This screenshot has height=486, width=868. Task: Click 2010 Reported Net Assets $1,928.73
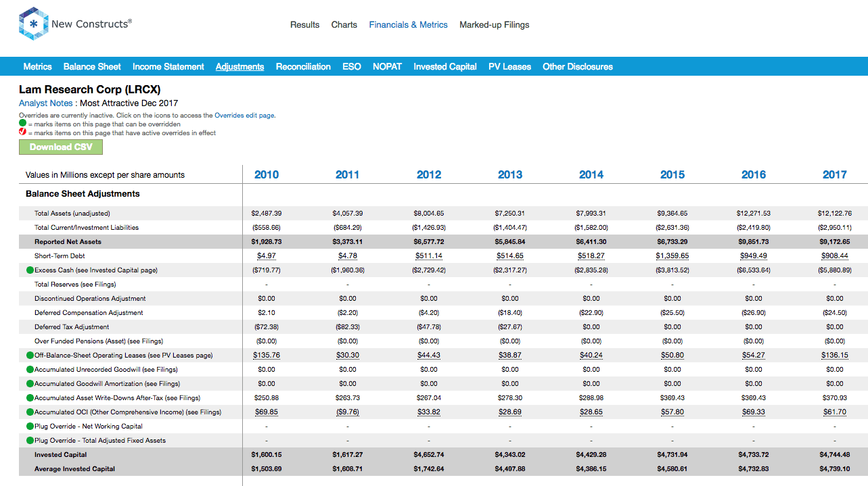point(267,242)
